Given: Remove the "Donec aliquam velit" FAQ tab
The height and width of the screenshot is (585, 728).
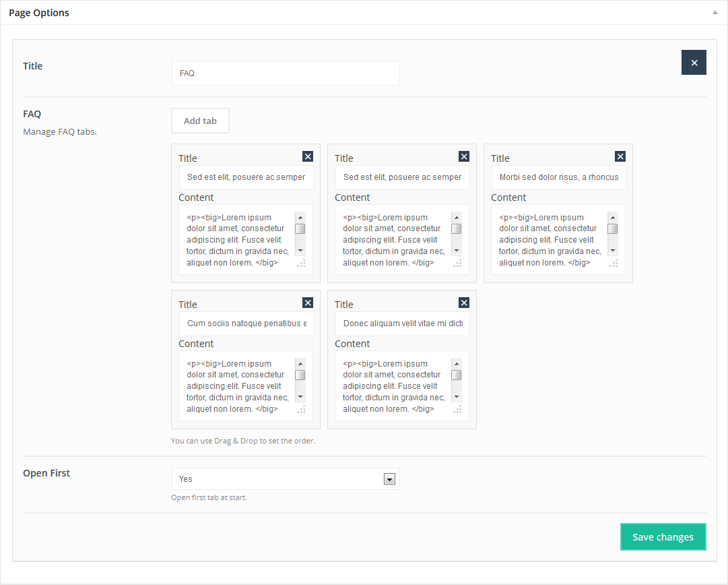Looking at the screenshot, I should click(464, 303).
